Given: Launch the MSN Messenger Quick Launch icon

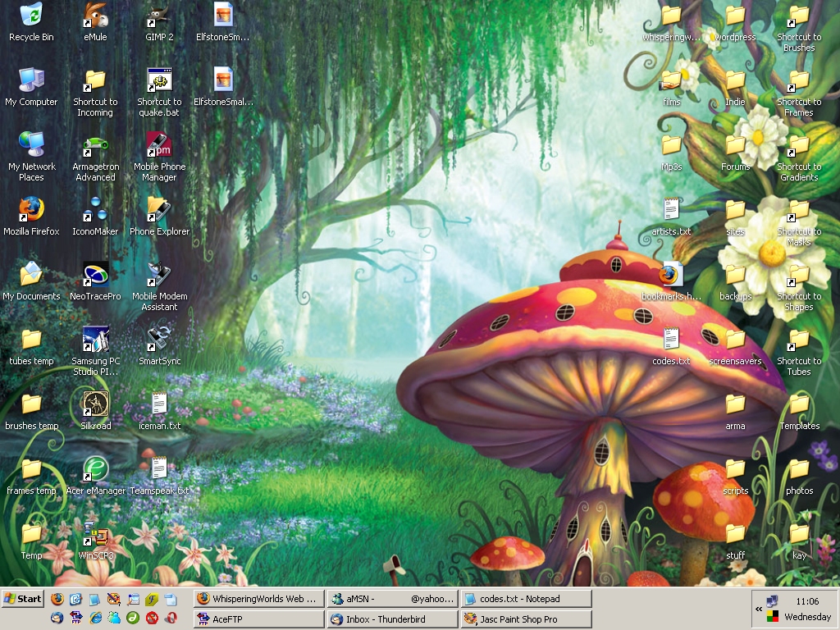Looking at the screenshot, I should pyautogui.click(x=114, y=618).
